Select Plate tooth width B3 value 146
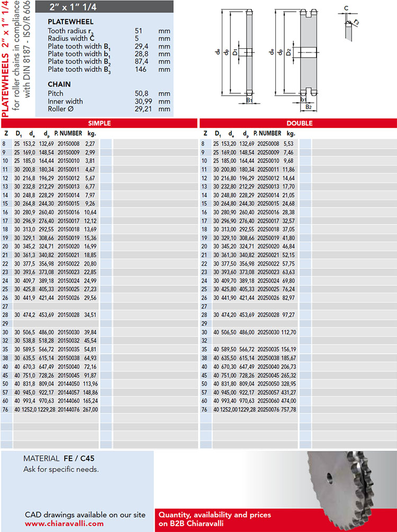397x532 pixels. point(140,69)
